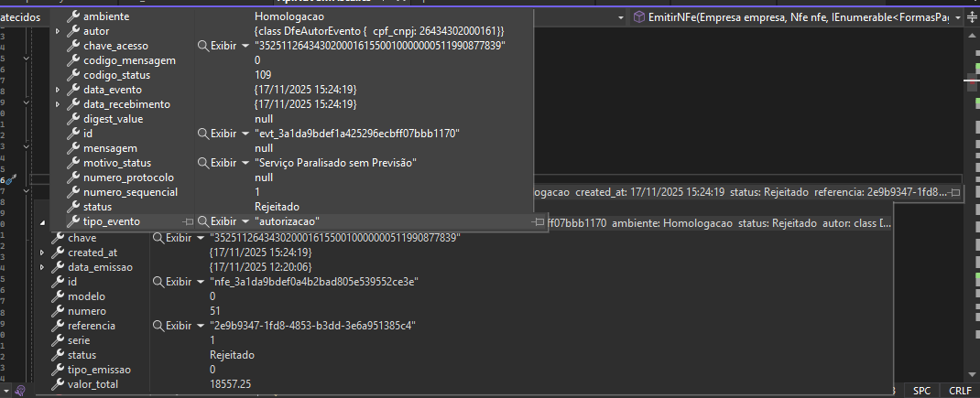
Task: Expand the data_evento property node
Action: click(58, 90)
